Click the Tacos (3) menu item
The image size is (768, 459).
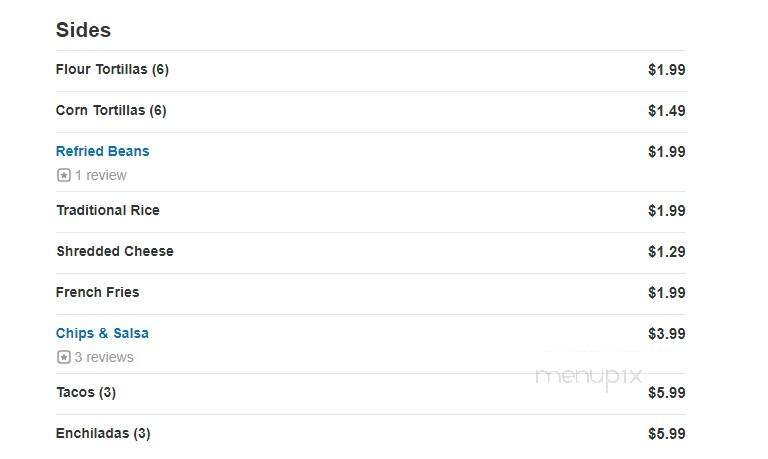tap(86, 392)
